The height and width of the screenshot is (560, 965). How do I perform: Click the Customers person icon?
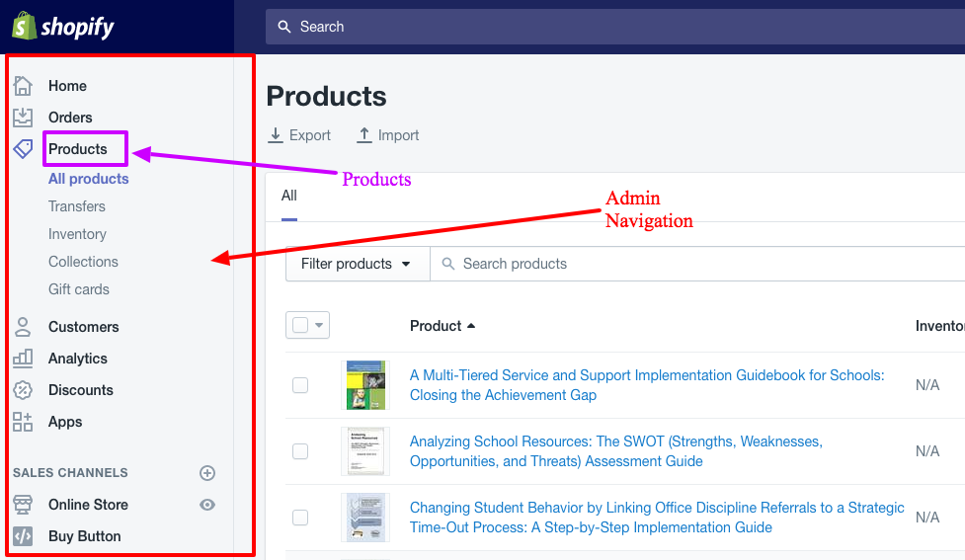23,327
